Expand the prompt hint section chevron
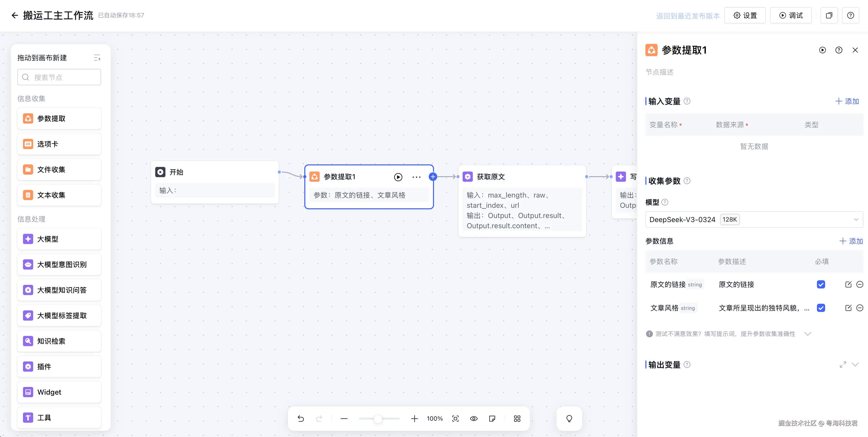Viewport: 868px width, 437px height. [x=807, y=334]
